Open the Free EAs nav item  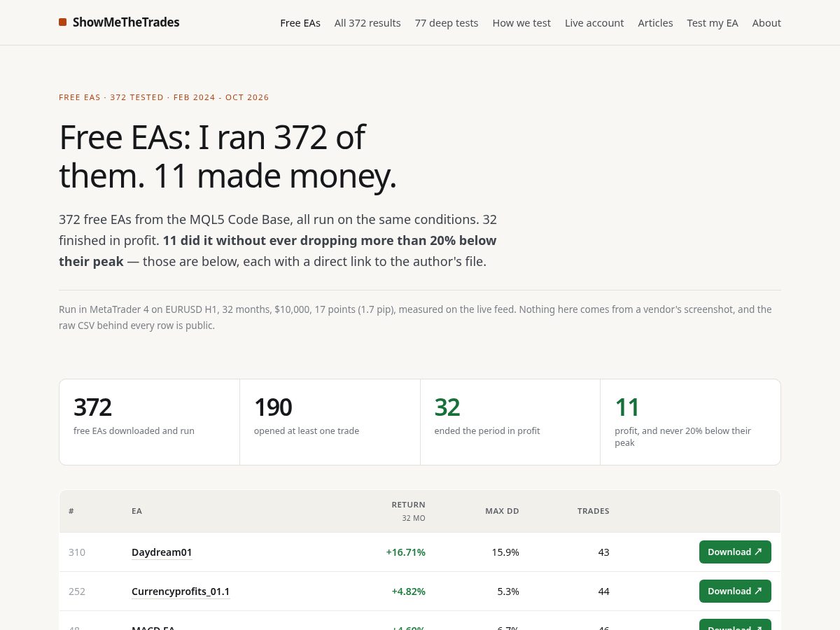[x=300, y=23]
